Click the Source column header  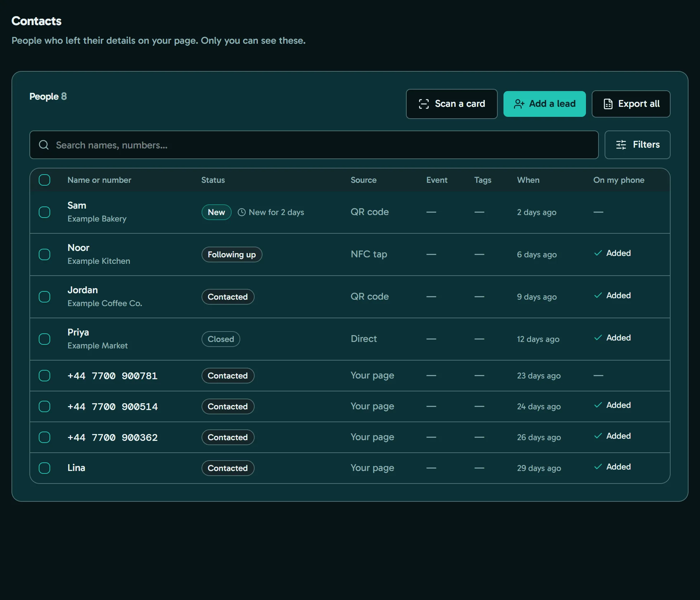pos(364,180)
